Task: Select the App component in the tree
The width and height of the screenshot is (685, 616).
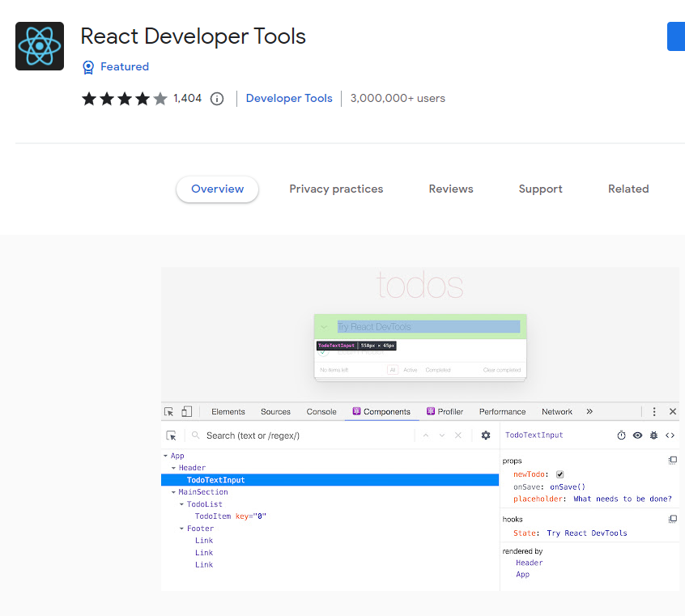Action: (x=177, y=456)
